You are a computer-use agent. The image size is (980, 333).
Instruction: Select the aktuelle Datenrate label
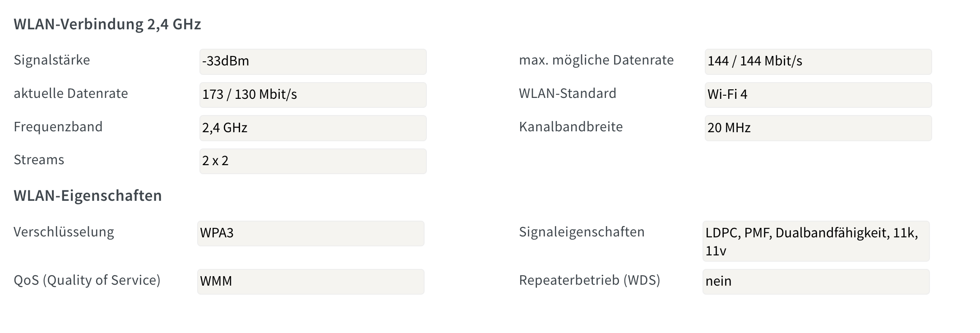71,93
